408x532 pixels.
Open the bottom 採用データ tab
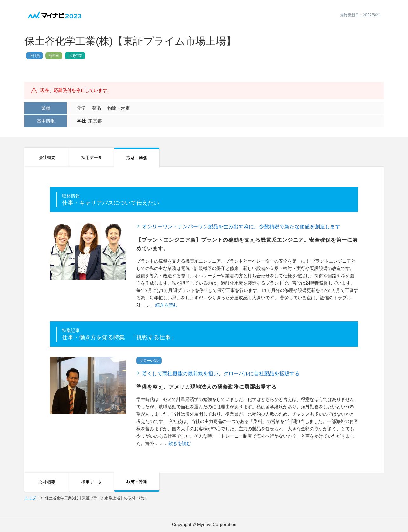92,482
